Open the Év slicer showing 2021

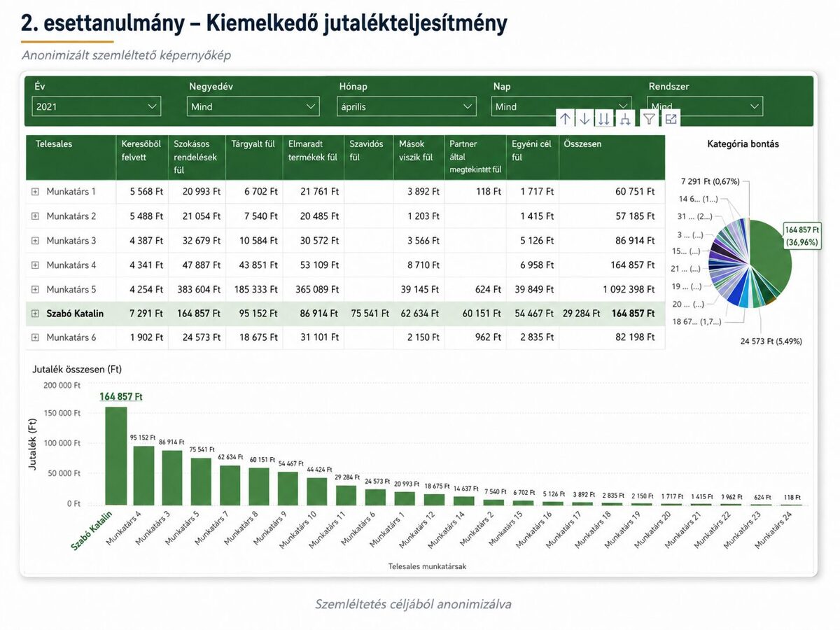coord(97,106)
